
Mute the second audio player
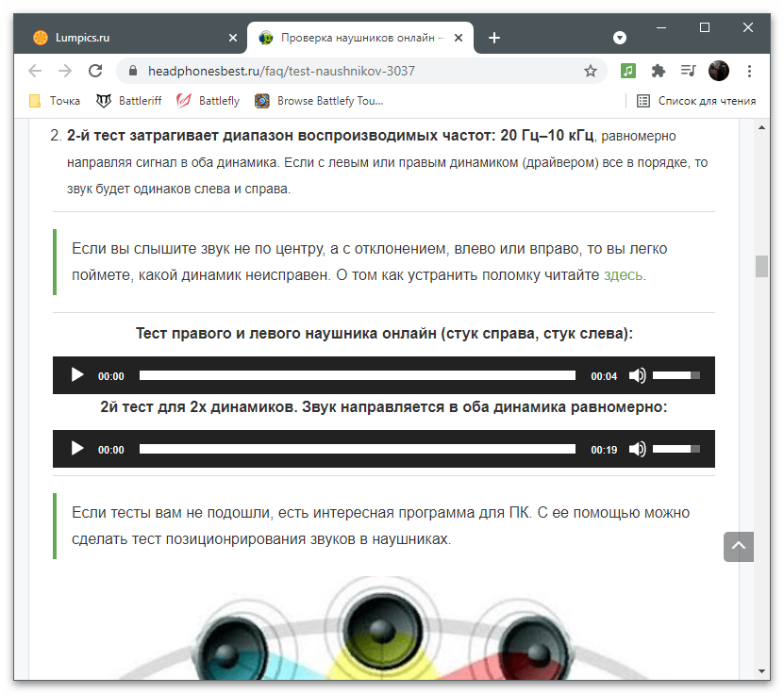coord(638,449)
